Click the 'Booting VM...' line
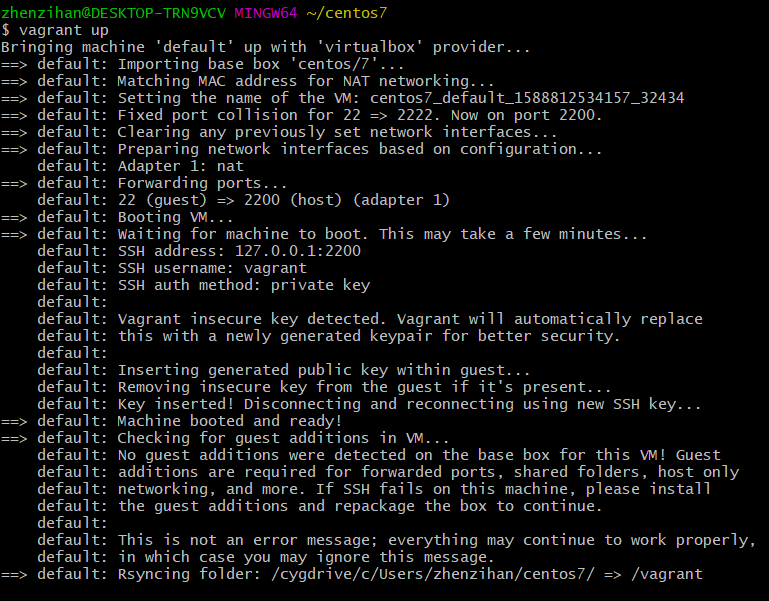 (x=117, y=217)
